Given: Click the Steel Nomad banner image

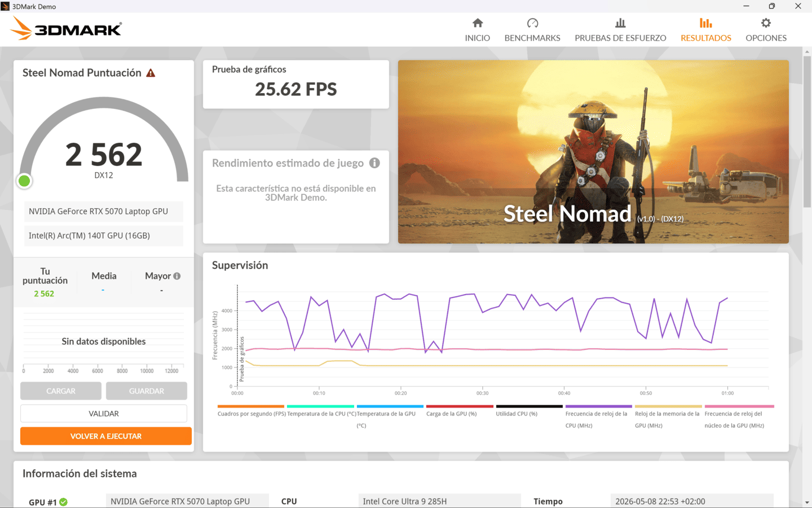Looking at the screenshot, I should click(593, 152).
